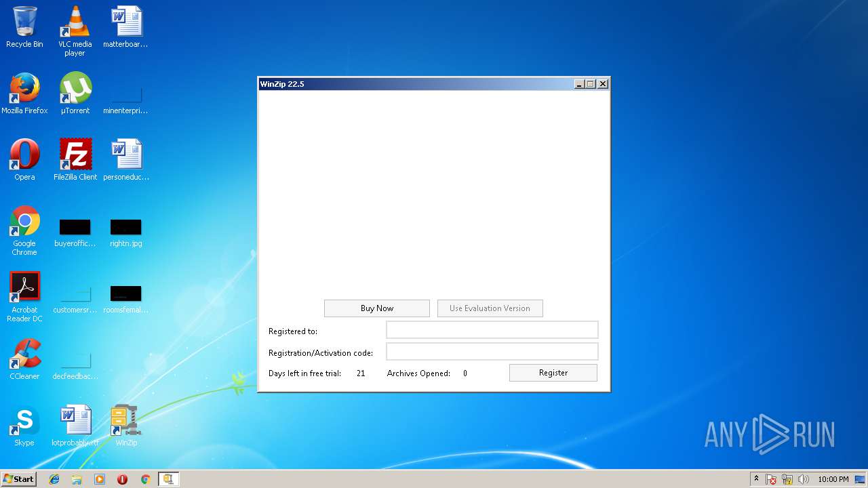Launch Mozilla Firefox shortcut

[24, 94]
